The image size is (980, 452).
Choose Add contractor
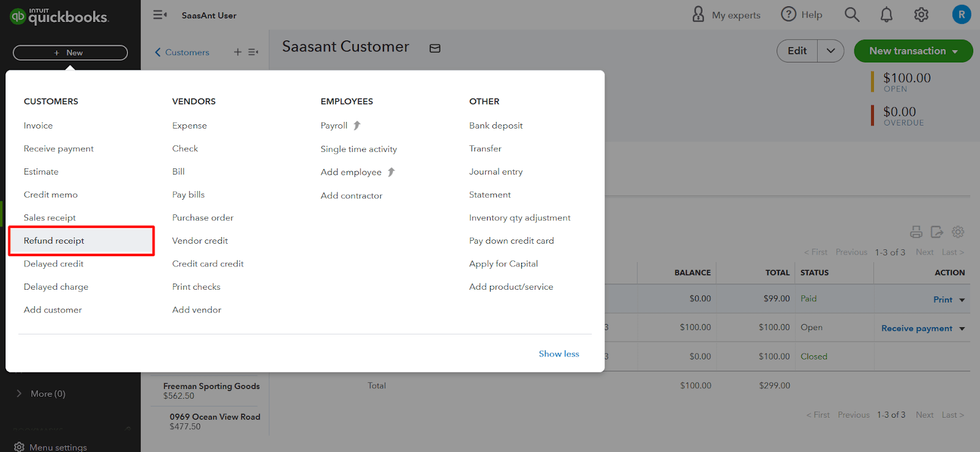pyautogui.click(x=351, y=195)
